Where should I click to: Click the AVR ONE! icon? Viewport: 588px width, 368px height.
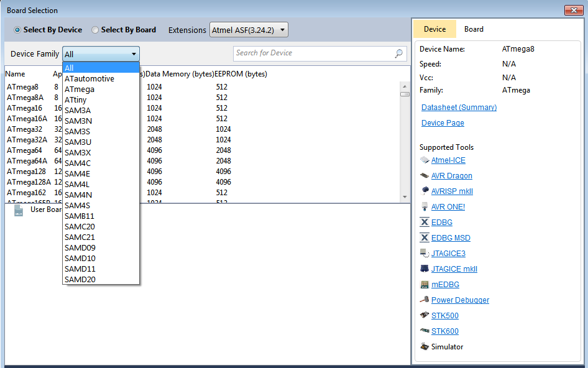(x=425, y=207)
